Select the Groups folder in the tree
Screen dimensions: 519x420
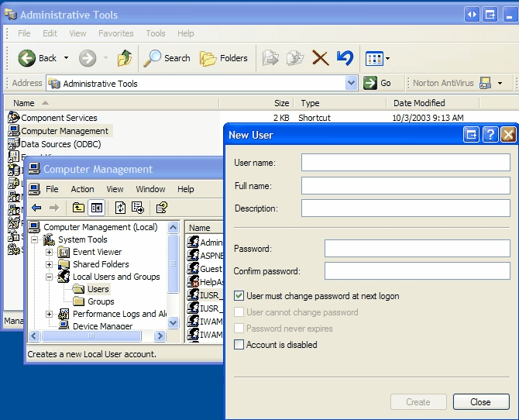pos(101,301)
